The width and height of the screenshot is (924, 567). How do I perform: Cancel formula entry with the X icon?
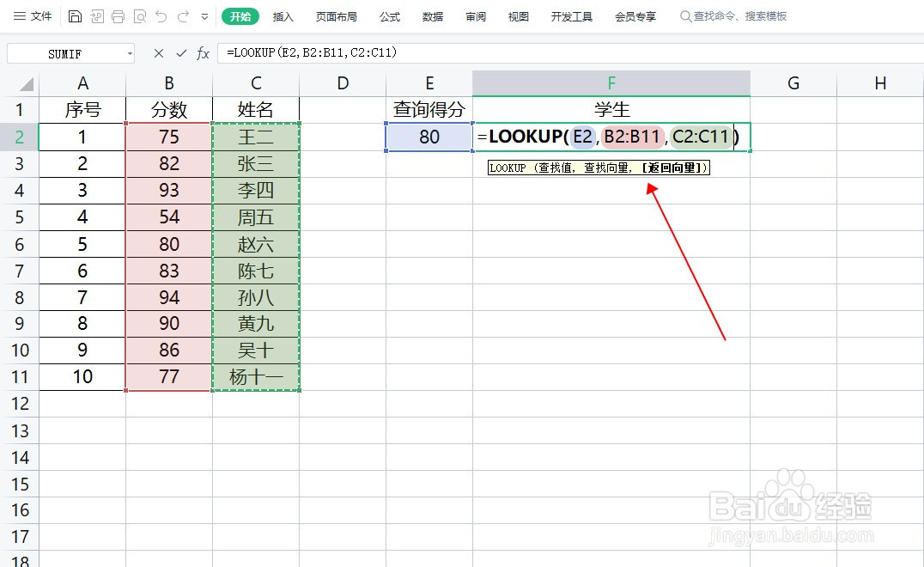coord(159,53)
